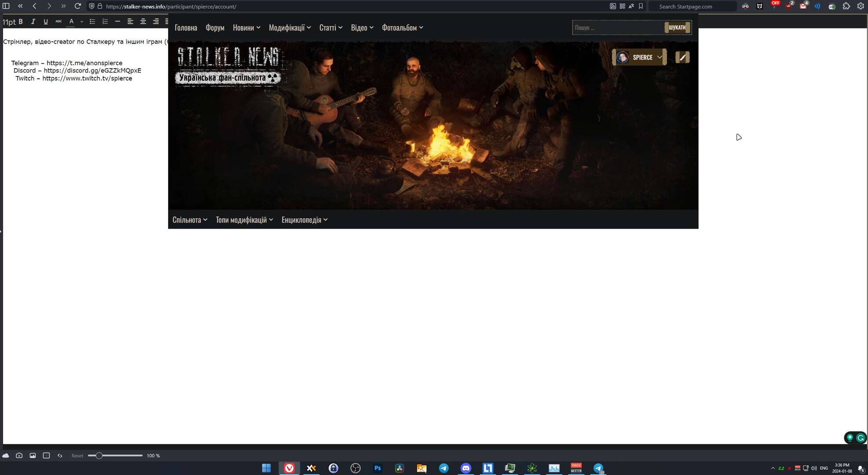Image resolution: width=868 pixels, height=475 pixels.
Task: Click the Discord link text line
Action: pyautogui.click(x=77, y=70)
